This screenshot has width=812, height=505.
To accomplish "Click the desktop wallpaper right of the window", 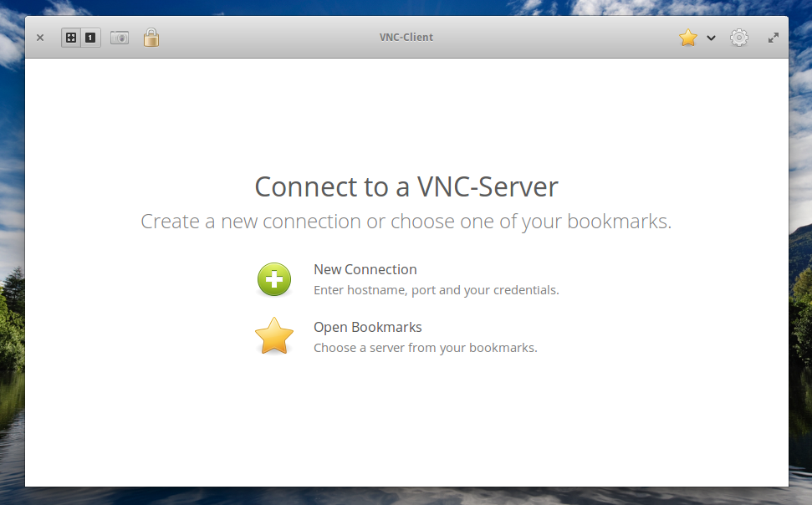I will [x=800, y=251].
